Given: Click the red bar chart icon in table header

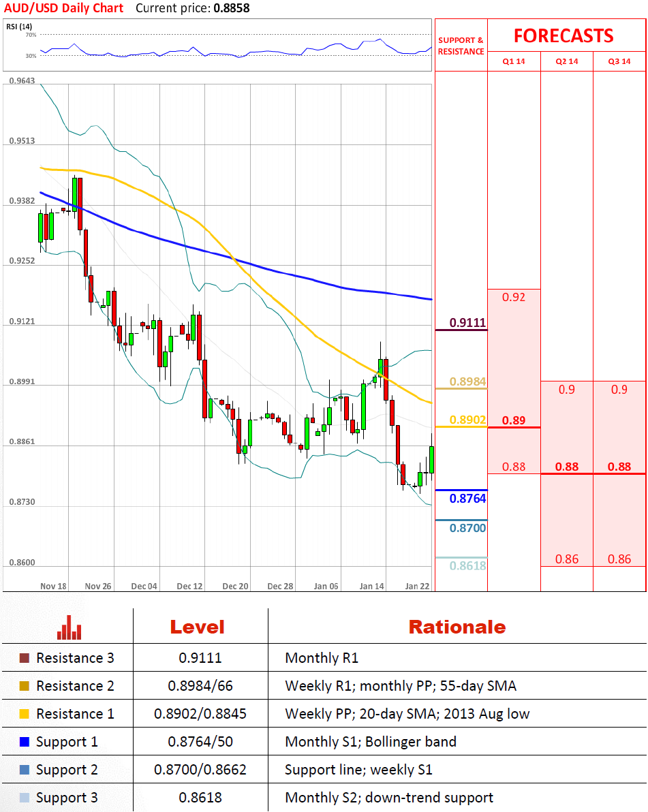Looking at the screenshot, I should click(x=69, y=627).
